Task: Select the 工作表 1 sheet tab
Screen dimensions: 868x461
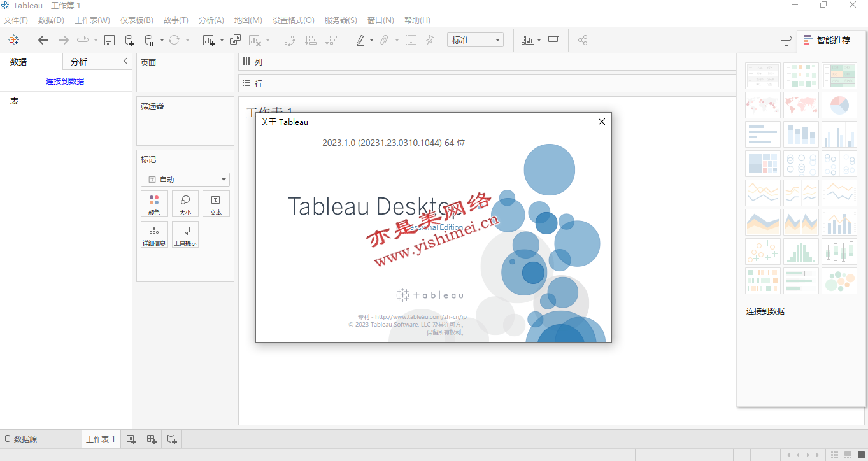Action: pos(101,439)
